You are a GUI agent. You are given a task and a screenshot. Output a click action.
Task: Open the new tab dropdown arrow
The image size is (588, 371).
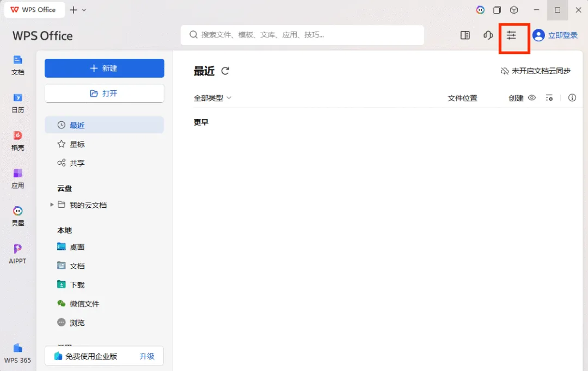[84, 10]
